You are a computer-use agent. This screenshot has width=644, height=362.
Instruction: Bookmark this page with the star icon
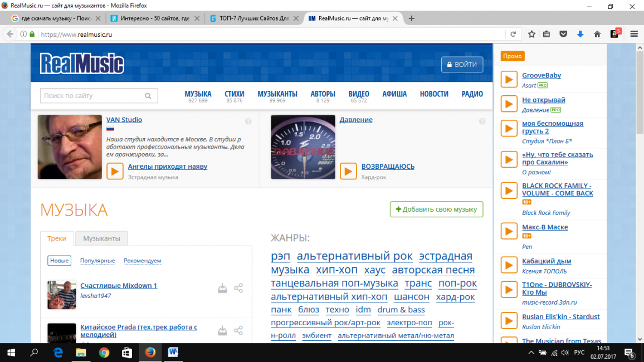point(531,35)
